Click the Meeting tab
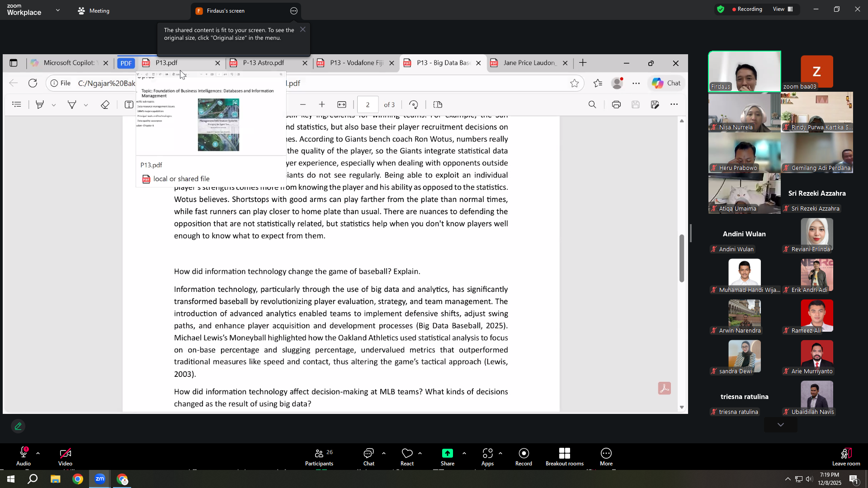 click(x=94, y=11)
